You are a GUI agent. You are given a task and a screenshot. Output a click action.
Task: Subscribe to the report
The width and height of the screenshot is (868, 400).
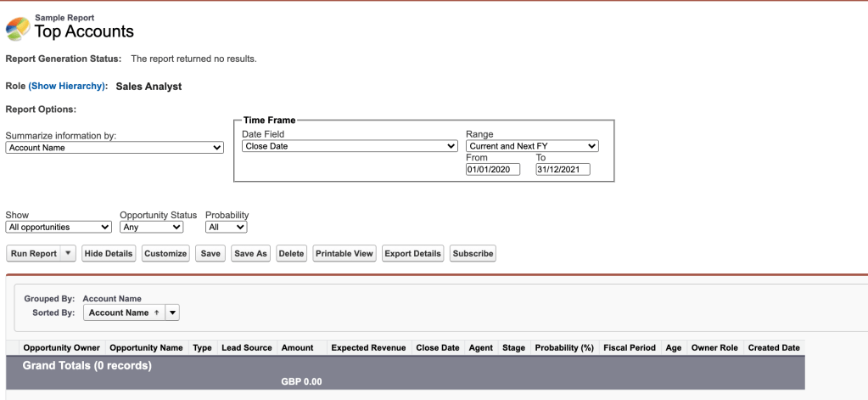click(473, 254)
